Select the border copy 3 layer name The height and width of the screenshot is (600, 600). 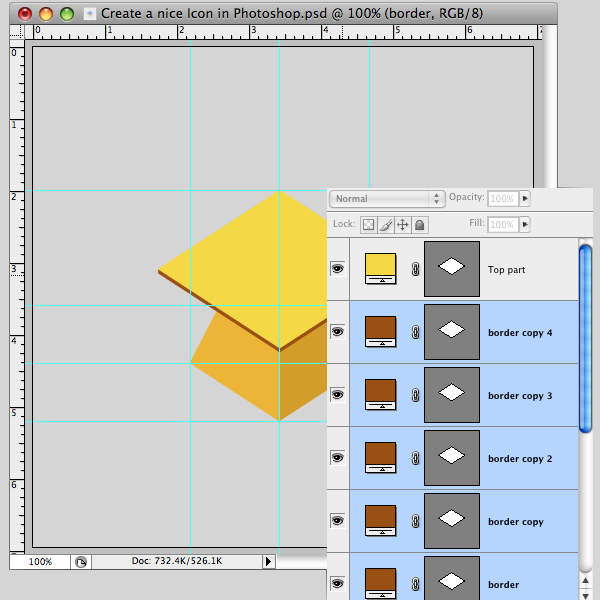pyautogui.click(x=520, y=396)
